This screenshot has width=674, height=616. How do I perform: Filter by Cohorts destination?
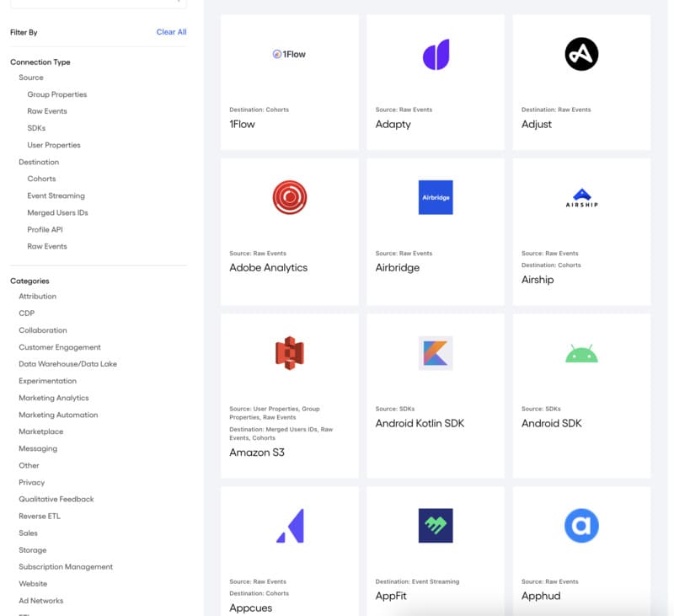click(41, 179)
